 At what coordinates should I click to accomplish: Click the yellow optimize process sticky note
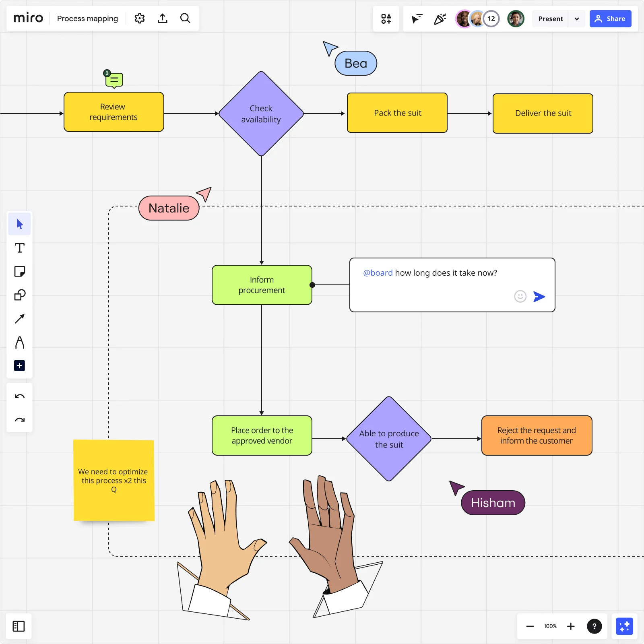point(114,481)
